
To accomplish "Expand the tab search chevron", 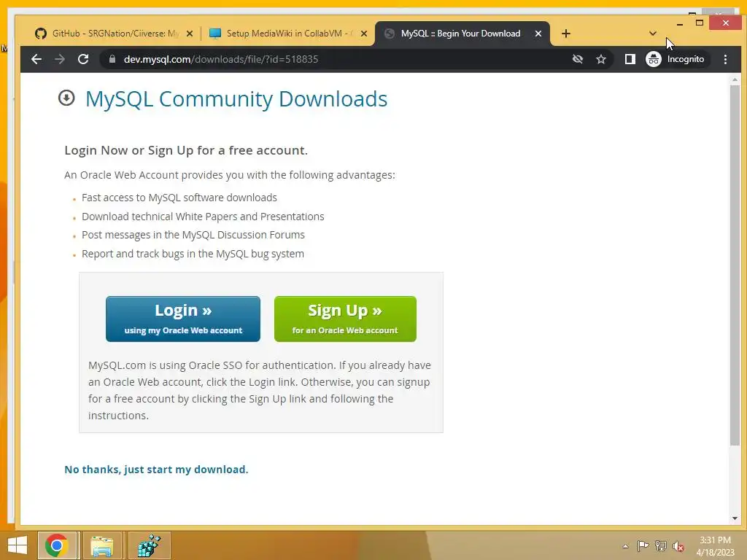I will coord(653,34).
